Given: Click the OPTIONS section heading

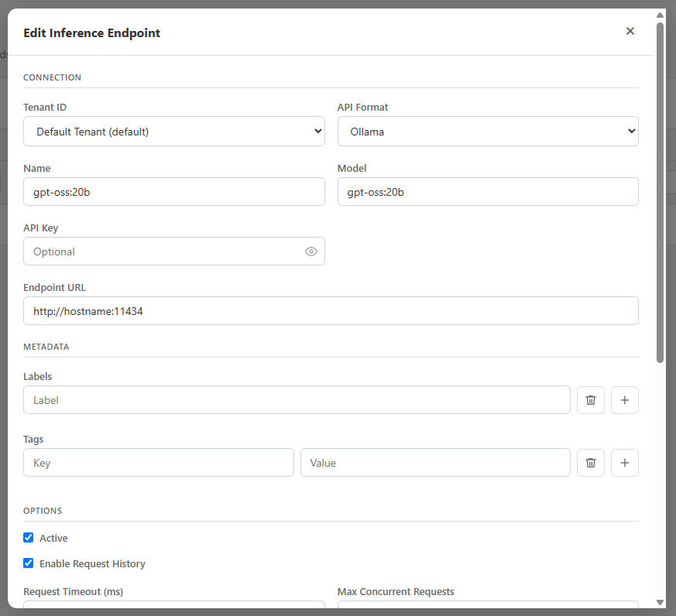Looking at the screenshot, I should [x=43, y=511].
